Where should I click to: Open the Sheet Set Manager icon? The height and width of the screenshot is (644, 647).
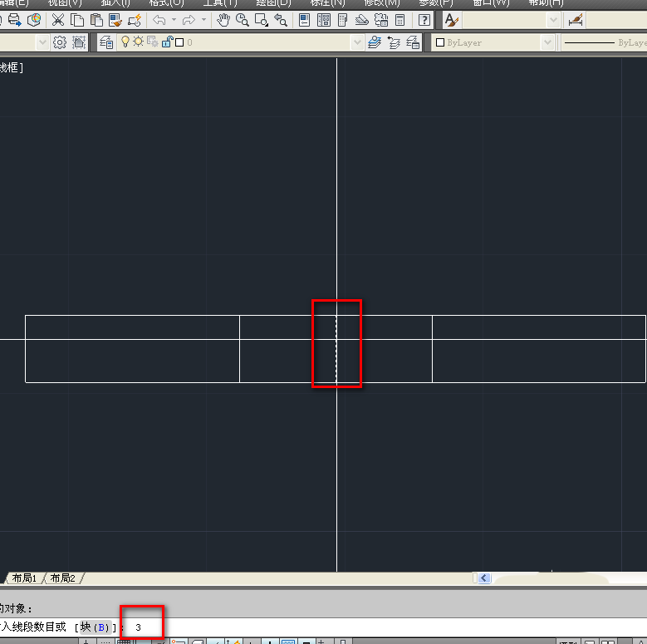(362, 19)
